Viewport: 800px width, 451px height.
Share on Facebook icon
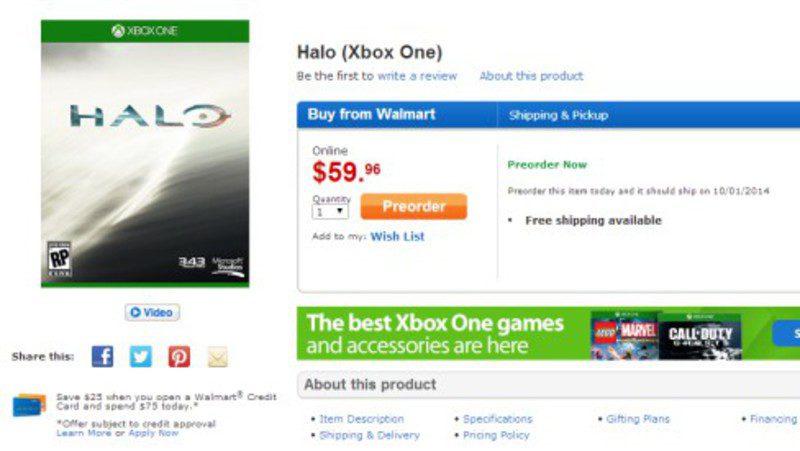(102, 356)
